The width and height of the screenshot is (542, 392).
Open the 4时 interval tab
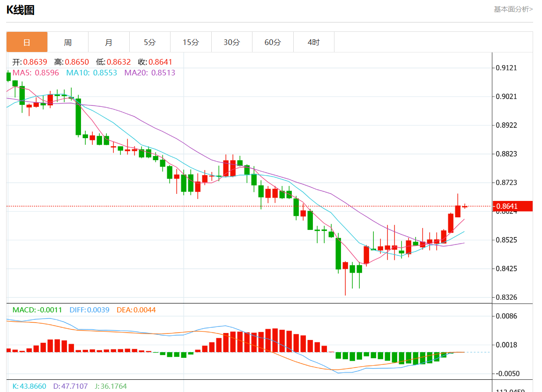click(x=313, y=42)
